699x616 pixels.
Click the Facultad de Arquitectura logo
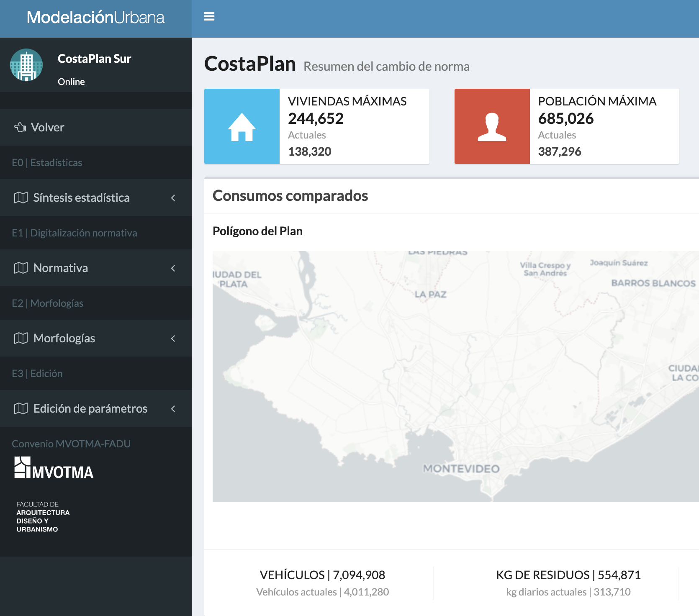(x=43, y=517)
